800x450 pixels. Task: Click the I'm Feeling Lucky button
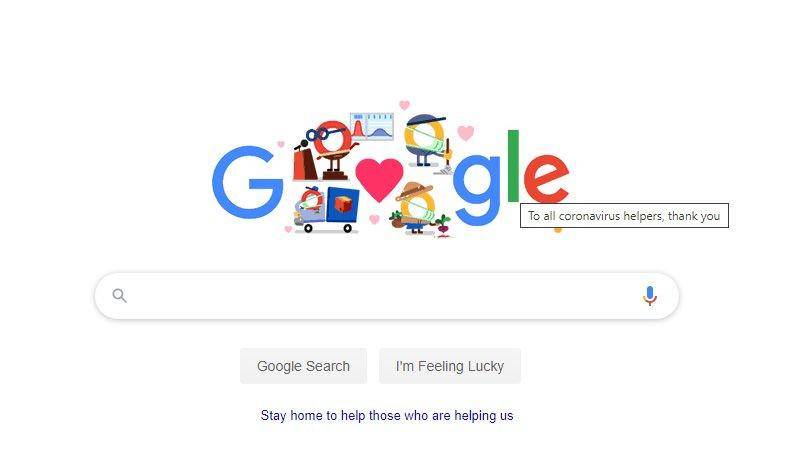click(x=450, y=366)
